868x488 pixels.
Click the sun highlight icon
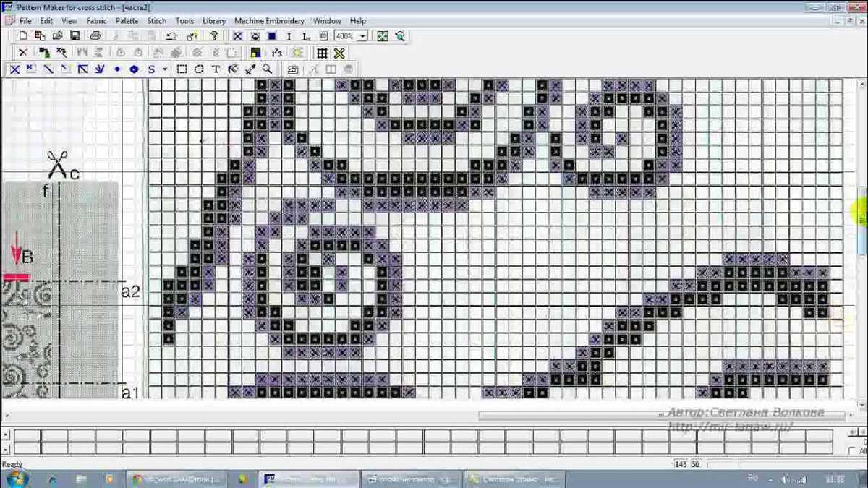(x=297, y=53)
